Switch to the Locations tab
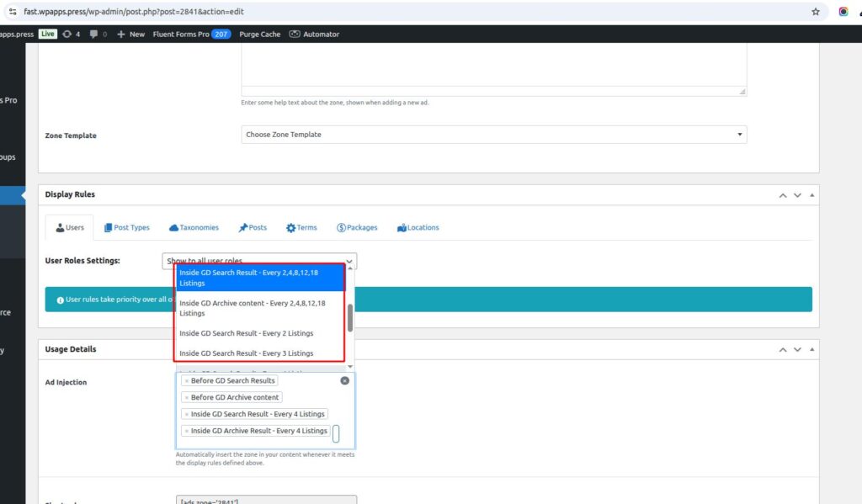This screenshot has height=504, width=862. click(418, 228)
